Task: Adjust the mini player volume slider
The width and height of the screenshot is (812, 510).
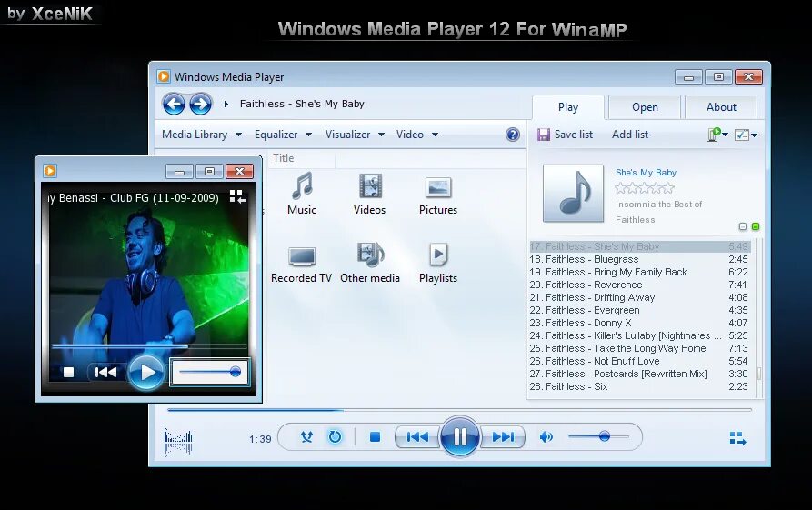Action: point(209,372)
